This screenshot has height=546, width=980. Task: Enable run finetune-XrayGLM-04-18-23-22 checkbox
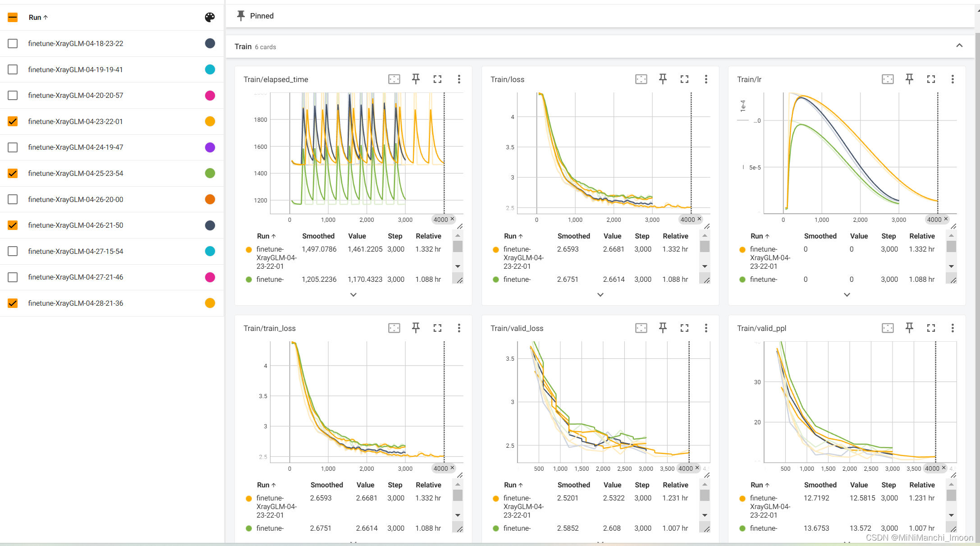pyautogui.click(x=13, y=43)
